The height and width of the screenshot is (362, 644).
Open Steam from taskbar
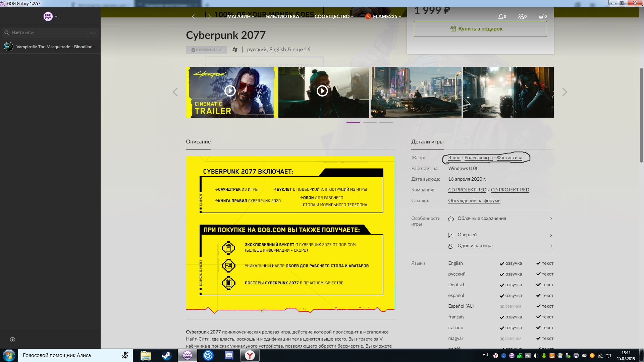[166, 355]
